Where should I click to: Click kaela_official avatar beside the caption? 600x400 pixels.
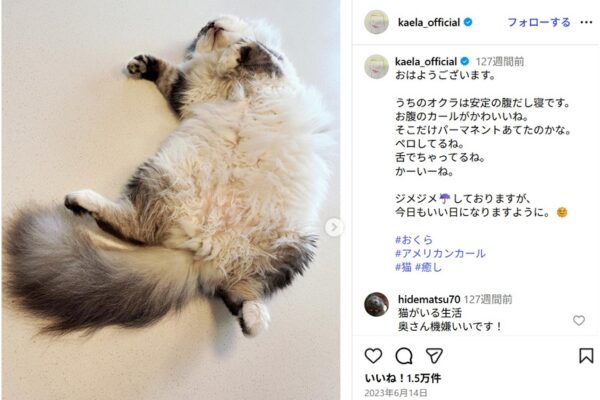click(377, 67)
